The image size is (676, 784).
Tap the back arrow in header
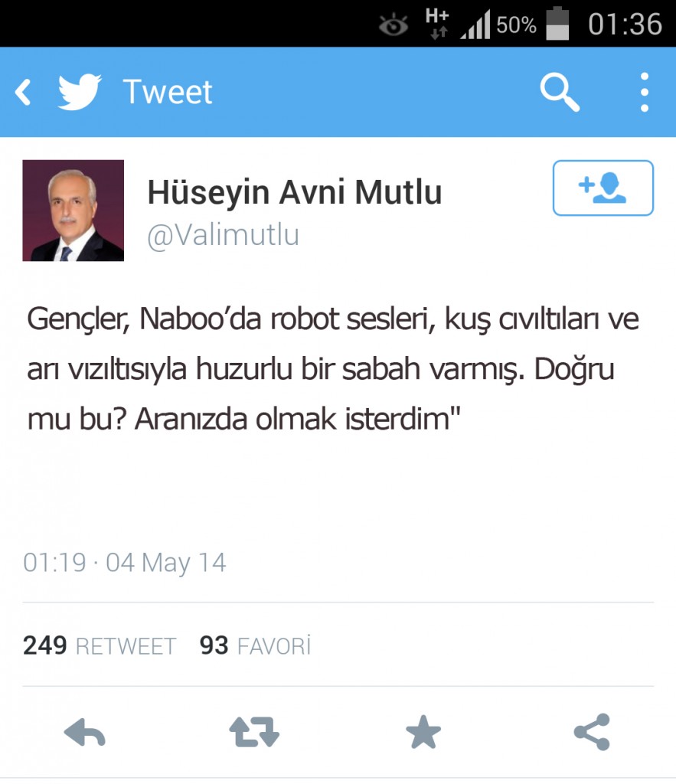23,92
